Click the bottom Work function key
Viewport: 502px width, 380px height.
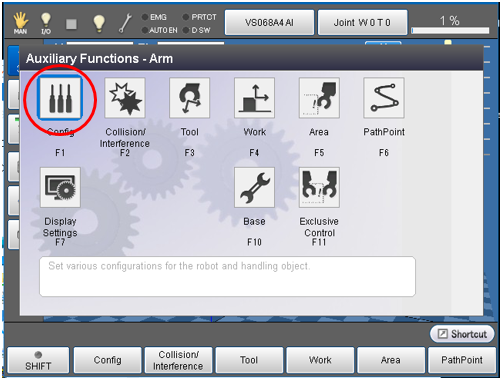click(x=320, y=360)
